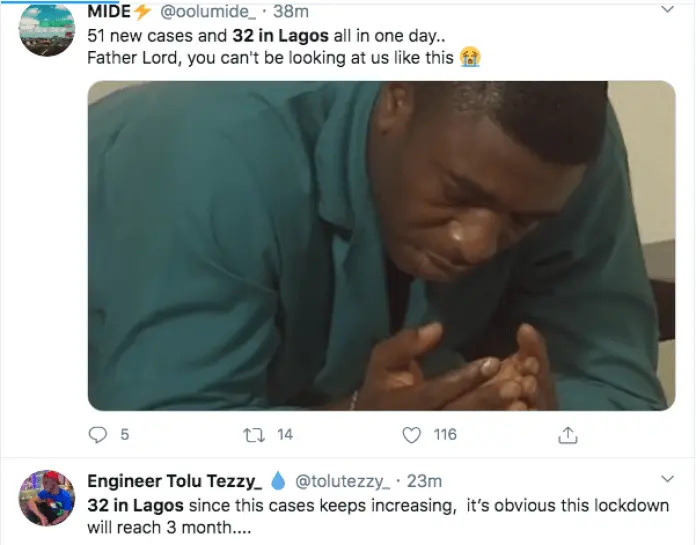696x545 pixels.
Task: Open the crying man image in the tweet
Action: [x=382, y=245]
